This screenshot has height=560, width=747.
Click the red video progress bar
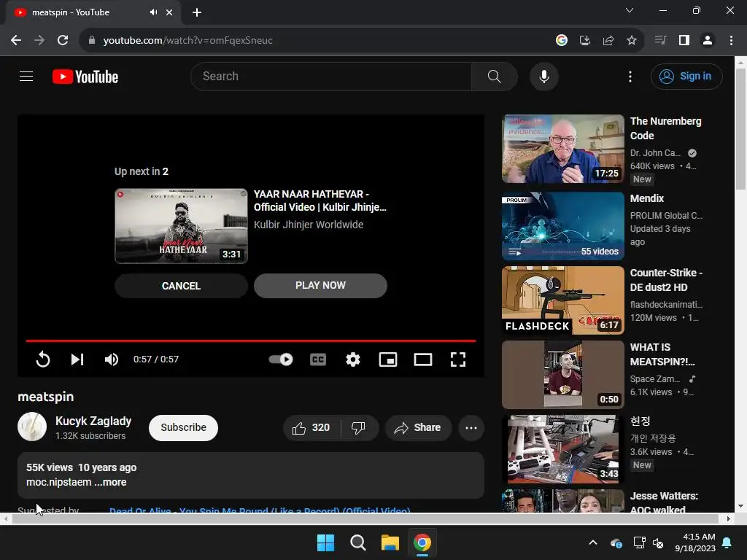click(251, 341)
